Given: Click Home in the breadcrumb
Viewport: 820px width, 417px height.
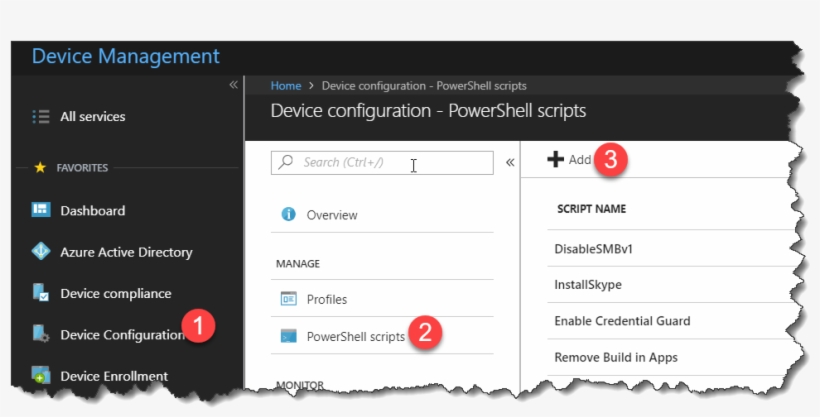Looking at the screenshot, I should (286, 86).
